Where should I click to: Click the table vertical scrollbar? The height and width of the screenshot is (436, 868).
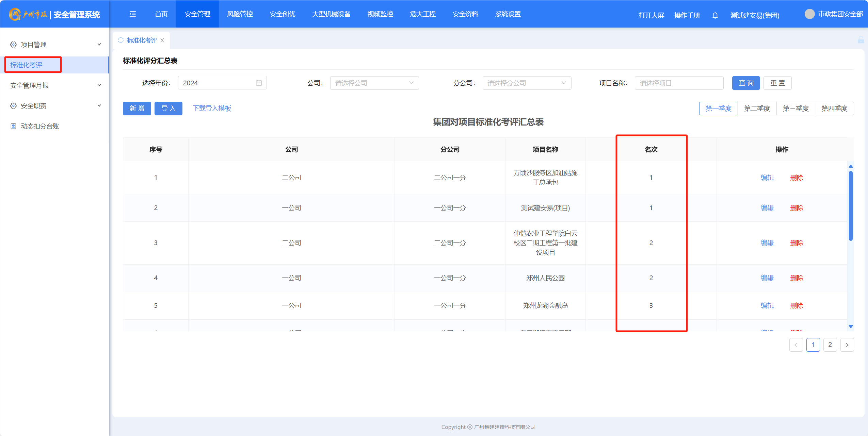point(850,206)
